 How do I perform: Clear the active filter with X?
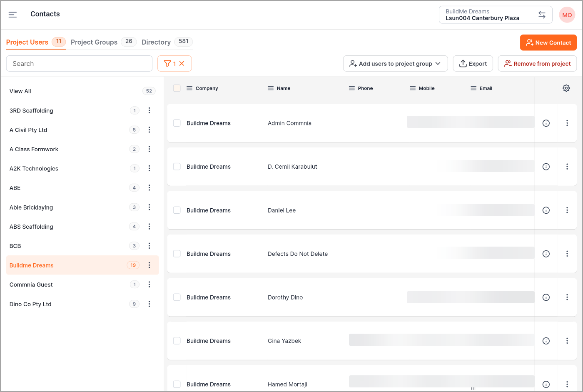[x=182, y=64]
